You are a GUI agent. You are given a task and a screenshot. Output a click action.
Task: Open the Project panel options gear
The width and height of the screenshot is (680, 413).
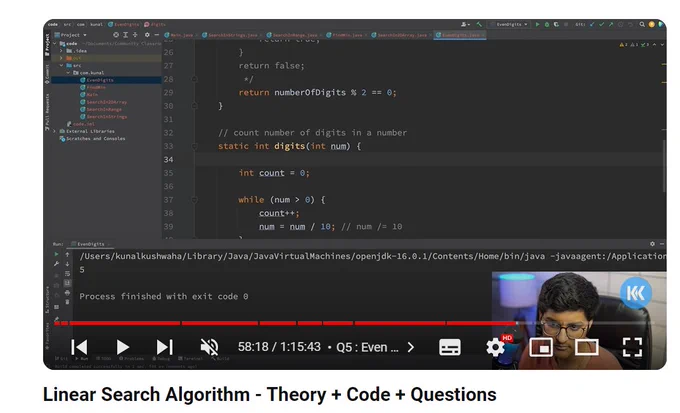[147, 35]
